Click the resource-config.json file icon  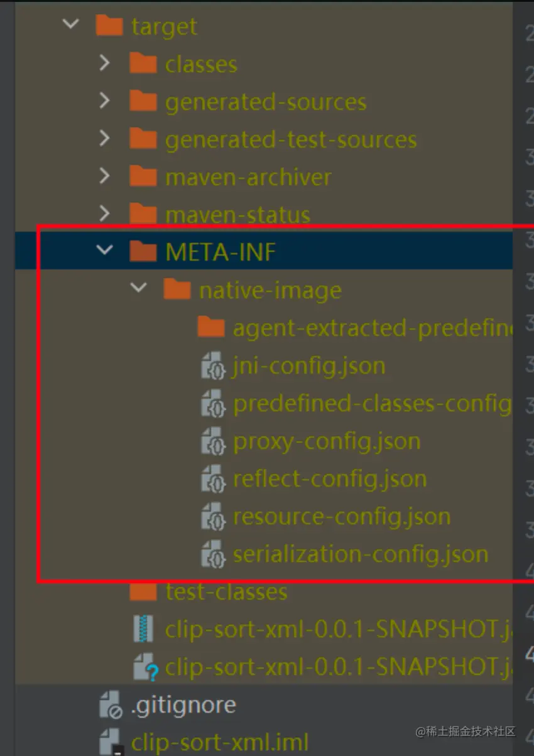pos(213,516)
